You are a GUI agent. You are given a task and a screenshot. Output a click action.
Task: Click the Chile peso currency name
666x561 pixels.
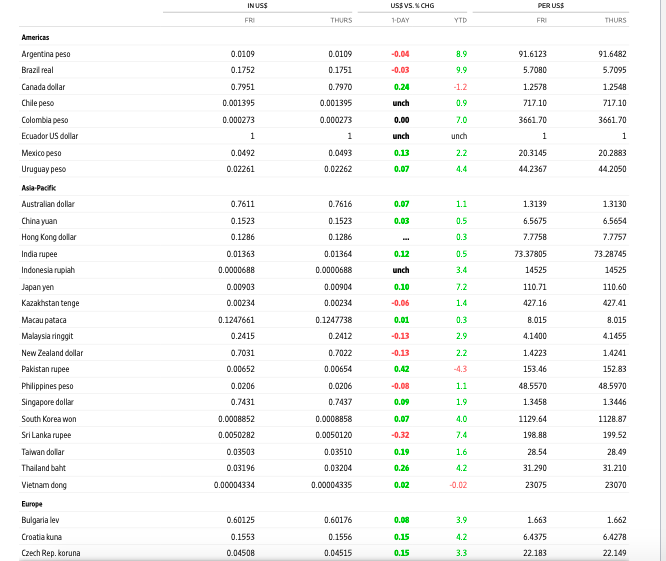pyautogui.click(x=38, y=103)
